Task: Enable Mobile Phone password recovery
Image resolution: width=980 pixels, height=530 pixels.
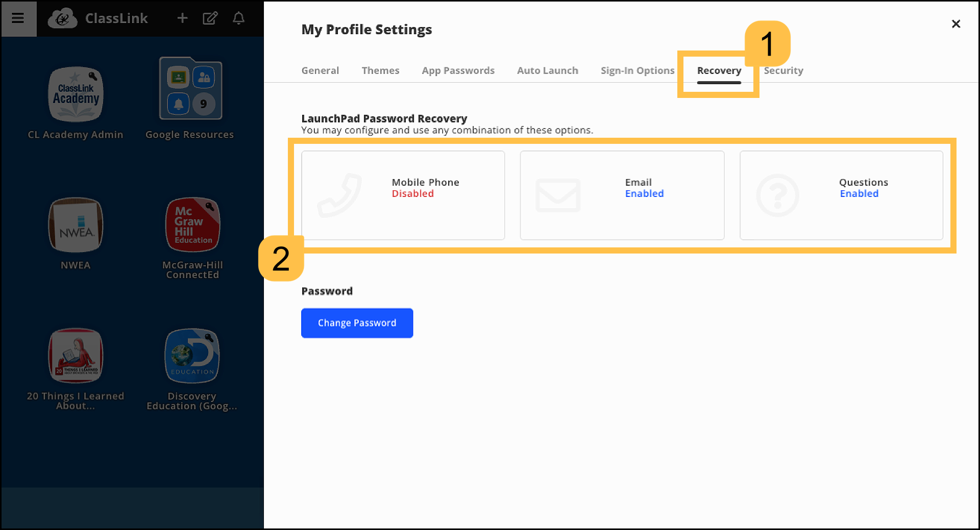Action: tap(403, 195)
